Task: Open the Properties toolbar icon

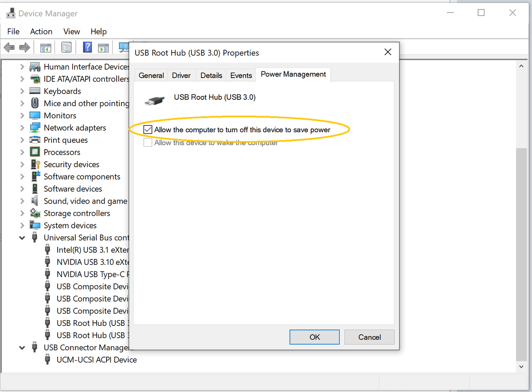Action: click(x=66, y=47)
